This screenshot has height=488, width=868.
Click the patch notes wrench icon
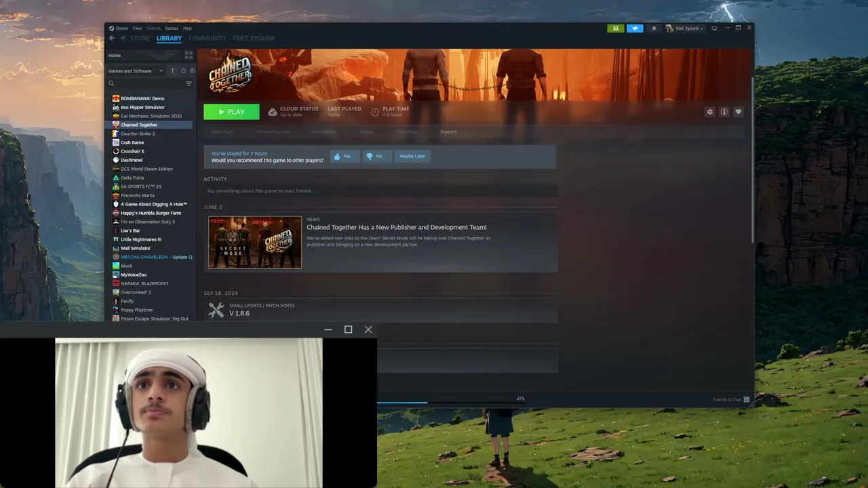216,310
